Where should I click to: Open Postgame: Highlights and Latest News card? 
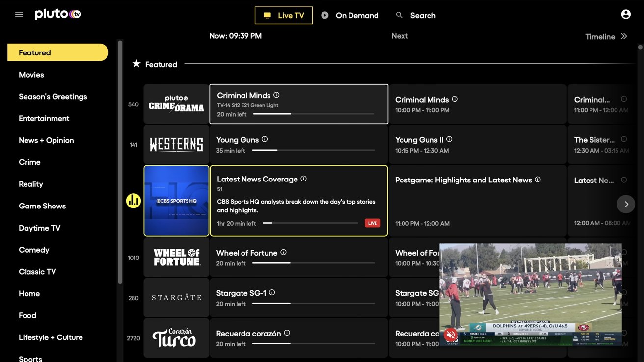coord(478,201)
